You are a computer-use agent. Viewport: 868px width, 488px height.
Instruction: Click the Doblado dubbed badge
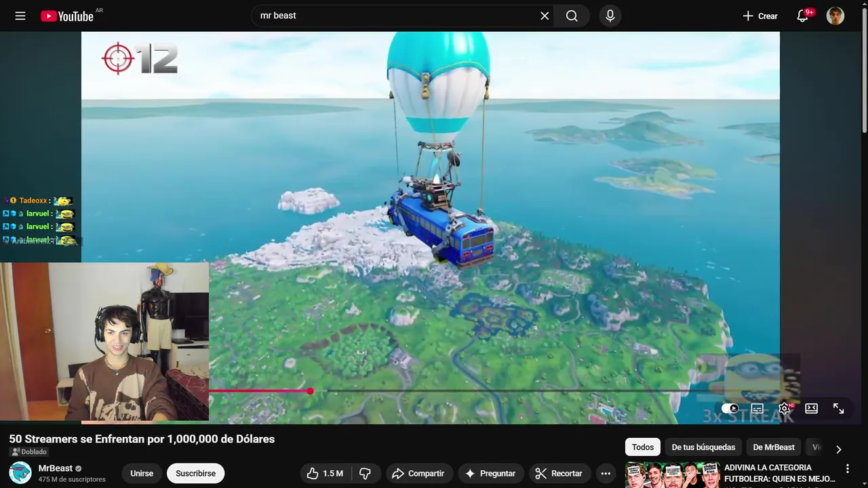point(29,452)
